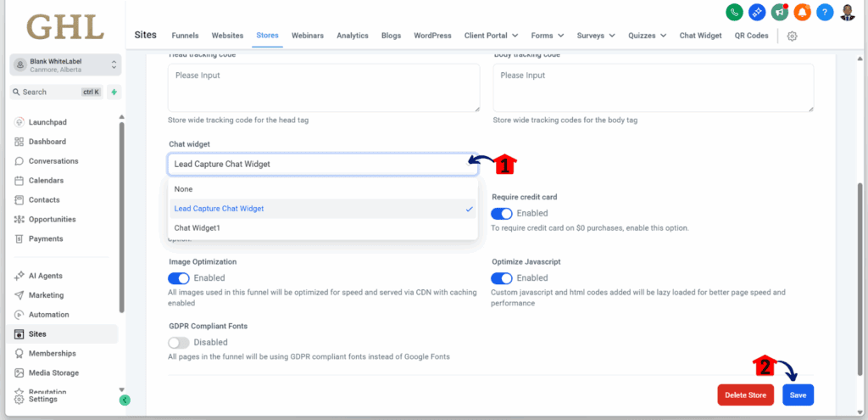Open the user profile avatar
Screen dimensions: 868x420
[848, 12]
